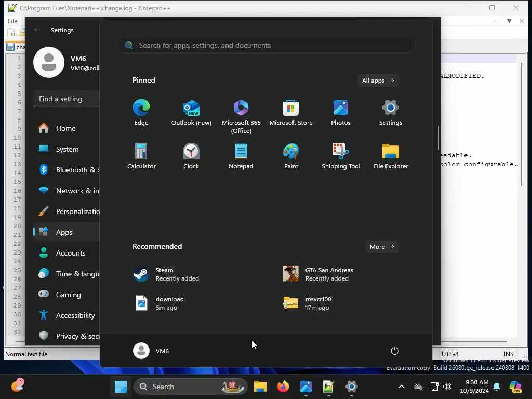
Task: Show hidden tray icons chevron
Action: tap(402, 387)
